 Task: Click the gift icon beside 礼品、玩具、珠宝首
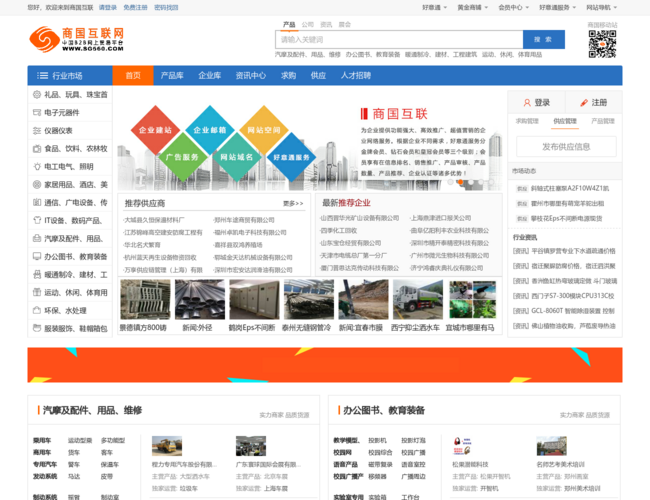[x=37, y=95]
